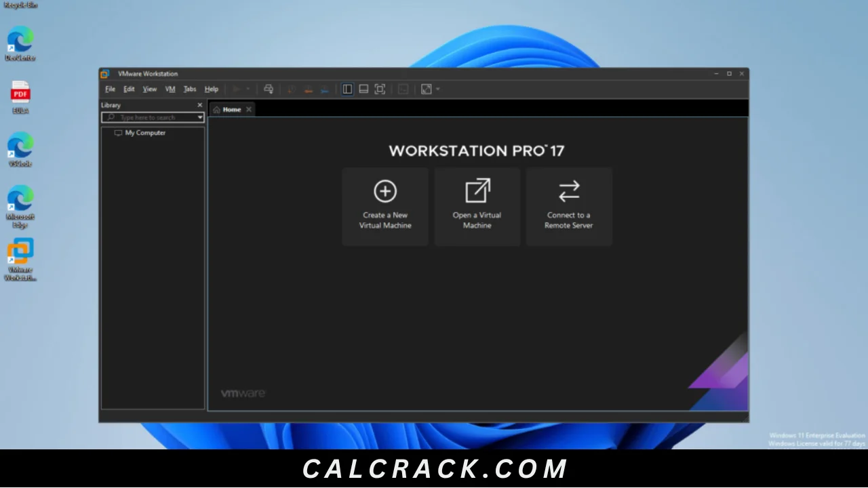Open the View menu
The width and height of the screenshot is (868, 488).
point(150,89)
